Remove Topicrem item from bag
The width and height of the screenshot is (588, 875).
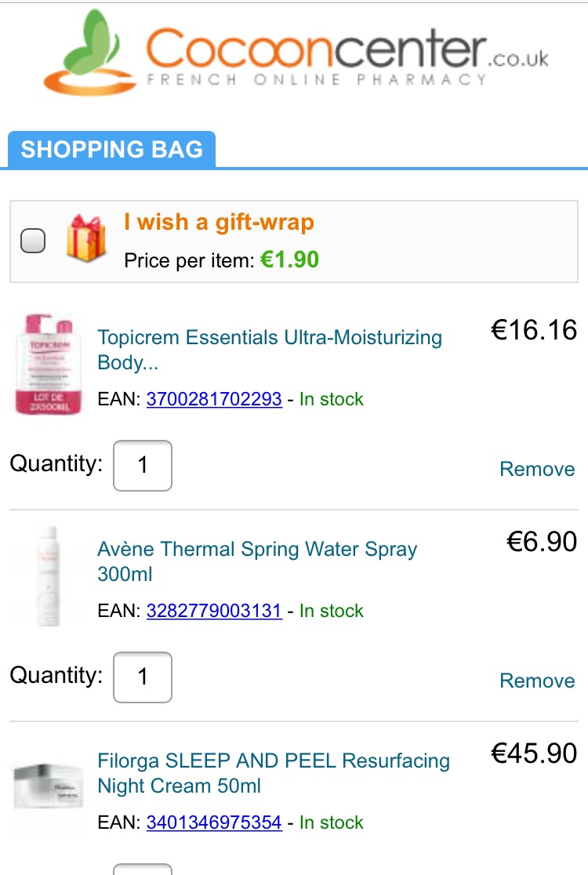(537, 469)
